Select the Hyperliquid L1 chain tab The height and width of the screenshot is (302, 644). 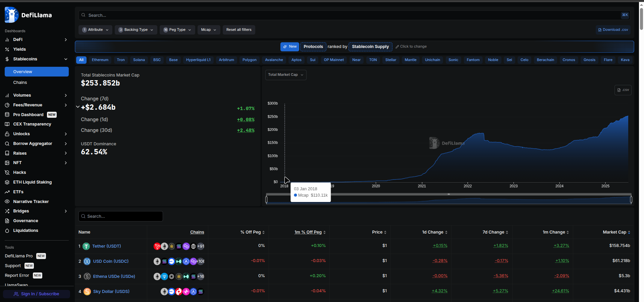click(x=198, y=60)
